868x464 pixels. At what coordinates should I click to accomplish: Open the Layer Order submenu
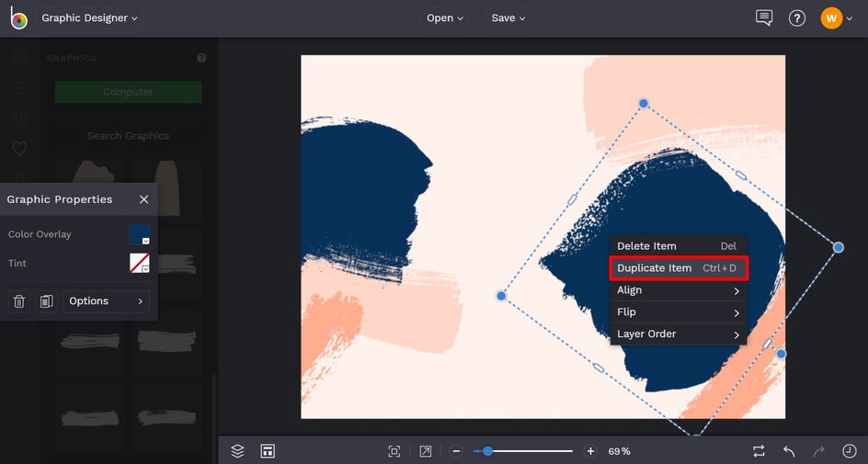click(x=679, y=334)
